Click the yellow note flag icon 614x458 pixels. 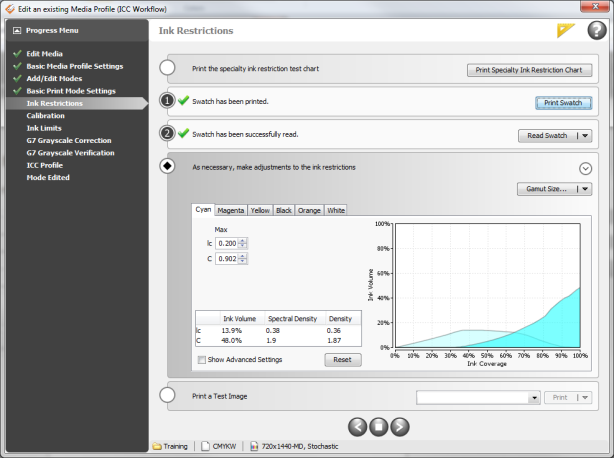tap(567, 31)
